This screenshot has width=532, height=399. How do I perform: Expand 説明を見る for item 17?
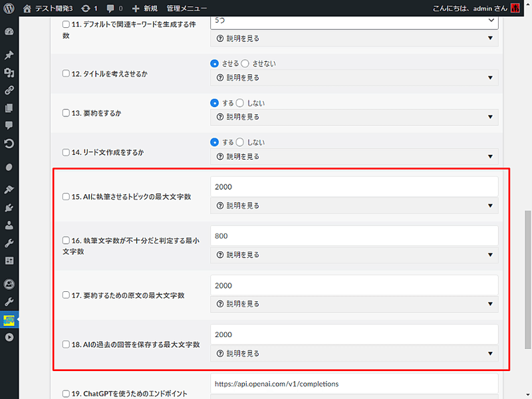coord(354,304)
